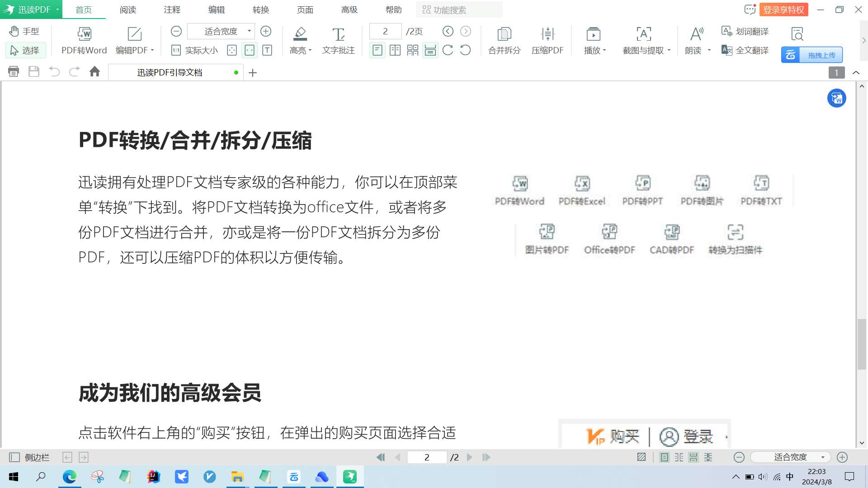Toggle single page view in toolbar

377,50
